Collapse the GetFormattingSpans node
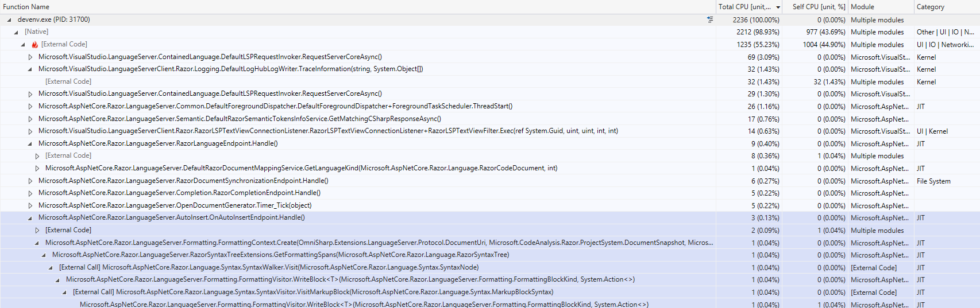Screen dimensions: 980x308 point(44,255)
